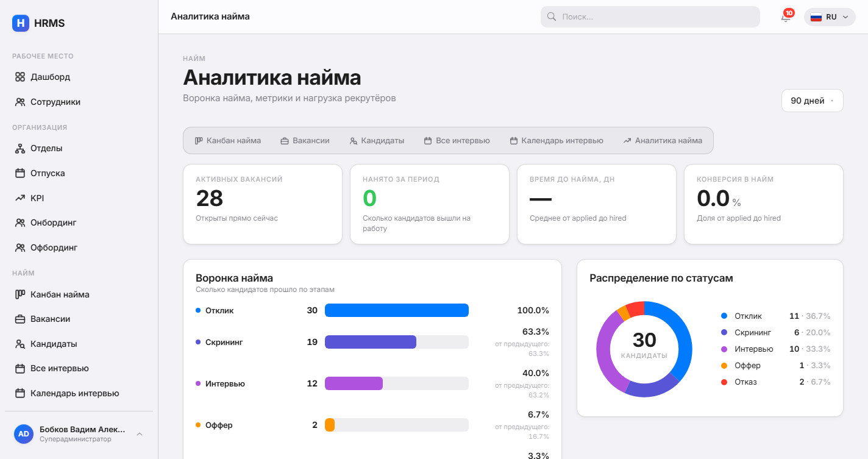Click the sidebar Канбан найма board icon
This screenshot has height=459, width=868.
[20, 294]
